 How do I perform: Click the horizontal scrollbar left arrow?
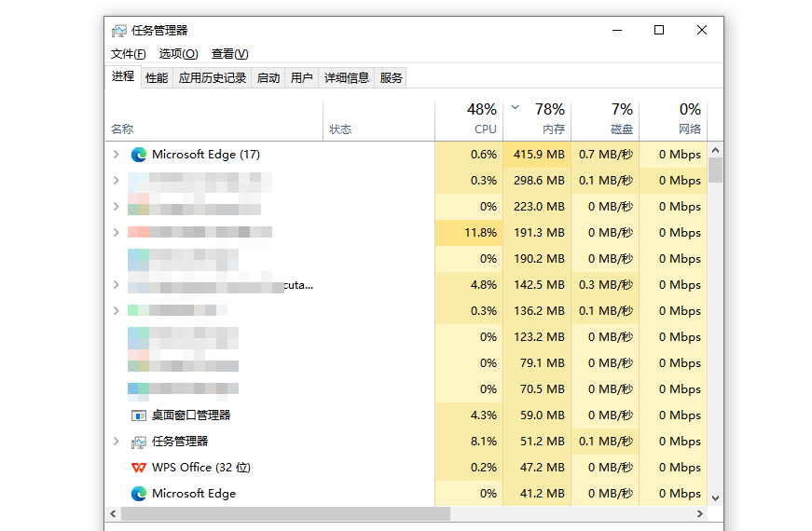pos(113,514)
